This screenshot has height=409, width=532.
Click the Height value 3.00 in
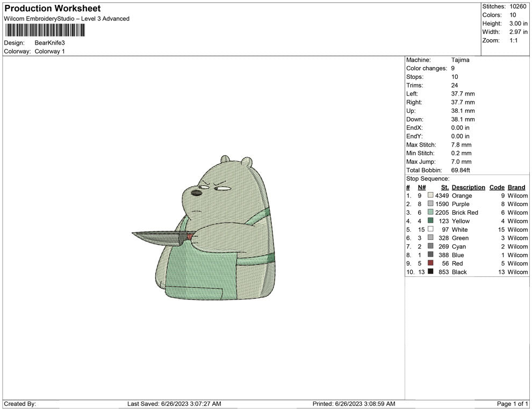tap(519, 24)
